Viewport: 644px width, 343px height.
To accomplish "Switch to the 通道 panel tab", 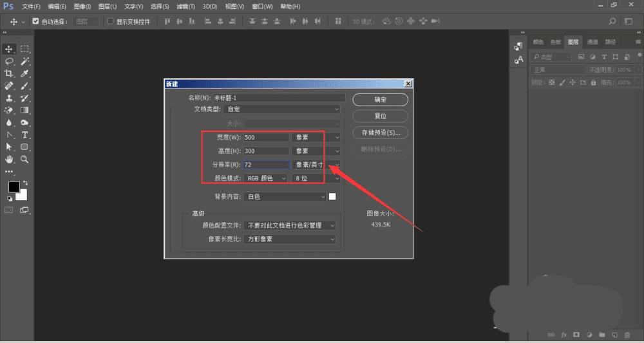I will point(592,42).
